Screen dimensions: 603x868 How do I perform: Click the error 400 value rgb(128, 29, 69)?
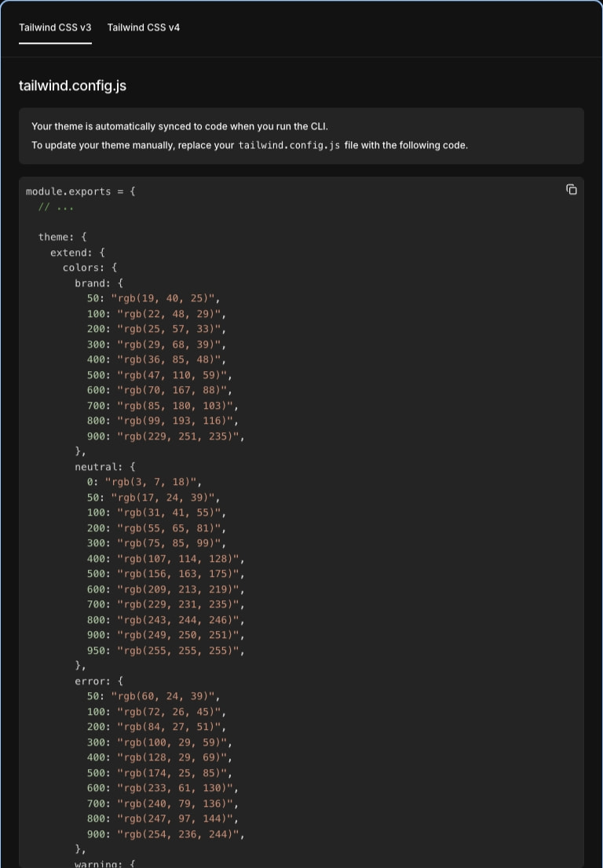pos(172,757)
